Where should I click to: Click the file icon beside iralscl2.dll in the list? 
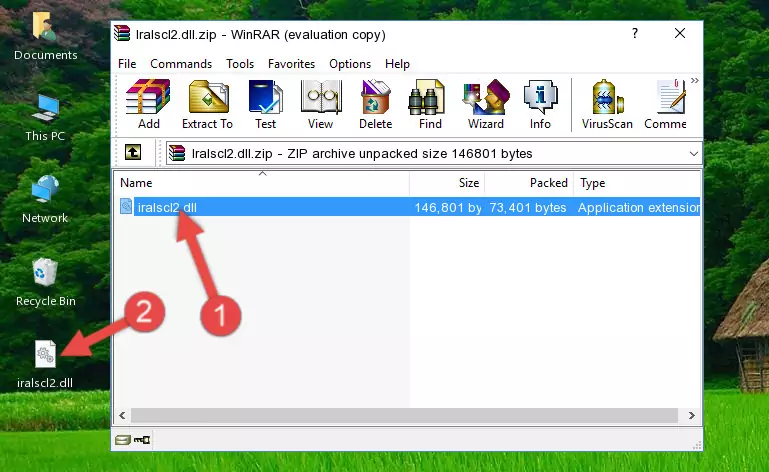(x=126, y=207)
